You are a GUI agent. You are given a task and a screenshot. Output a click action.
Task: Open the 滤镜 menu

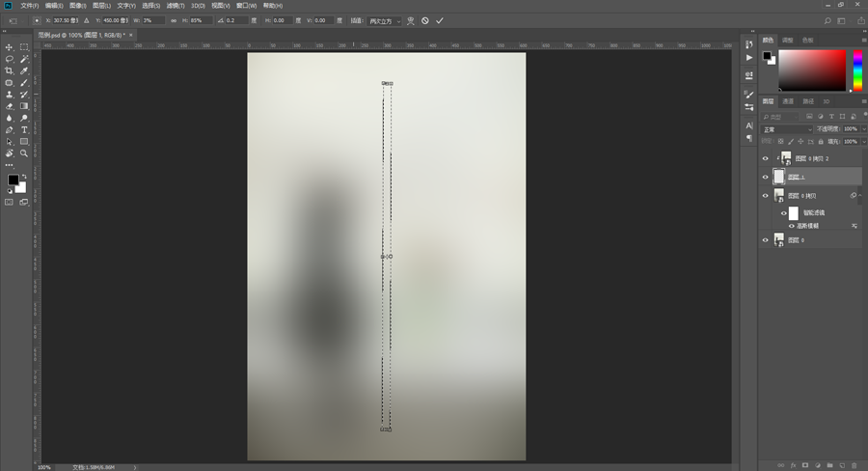(x=175, y=5)
